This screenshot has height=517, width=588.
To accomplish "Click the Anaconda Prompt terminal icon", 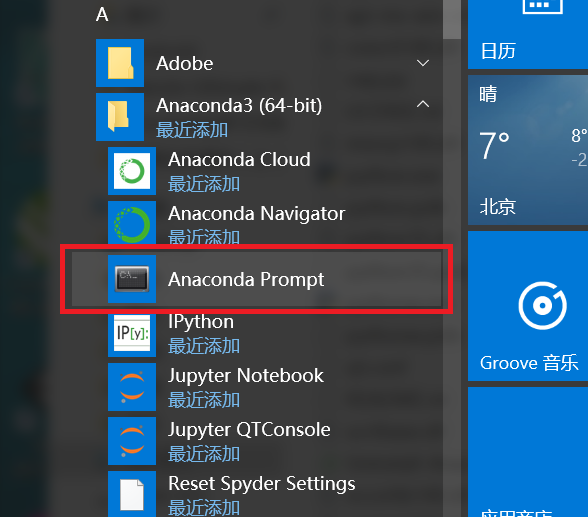I will [132, 279].
